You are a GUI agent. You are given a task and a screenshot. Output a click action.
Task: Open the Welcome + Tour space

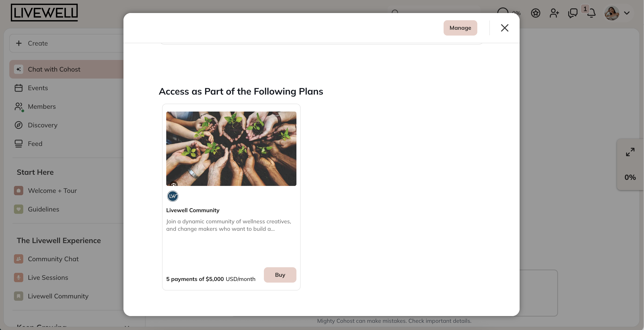point(52,191)
